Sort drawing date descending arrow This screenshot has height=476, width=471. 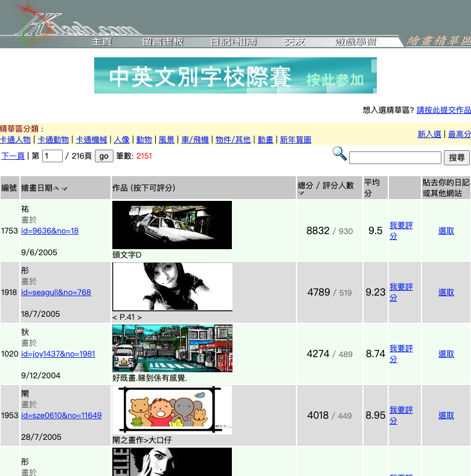64,188
